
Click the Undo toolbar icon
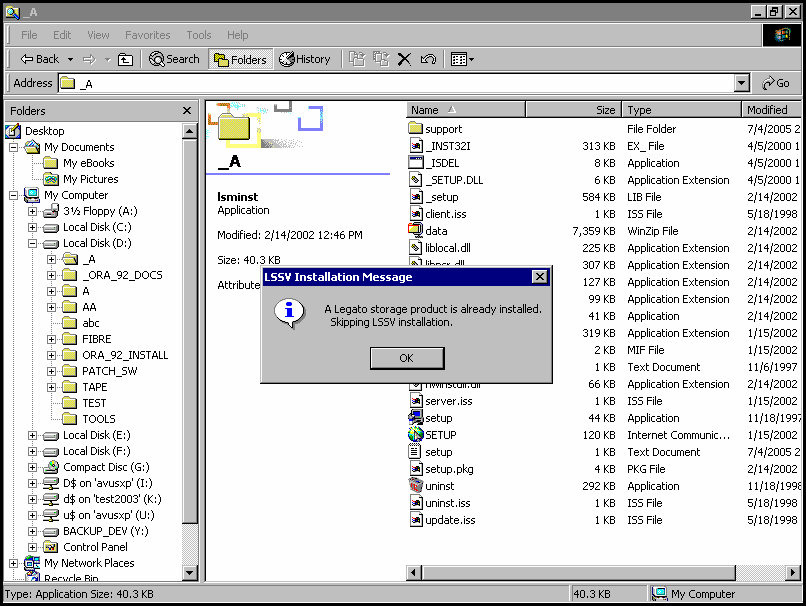[428, 60]
